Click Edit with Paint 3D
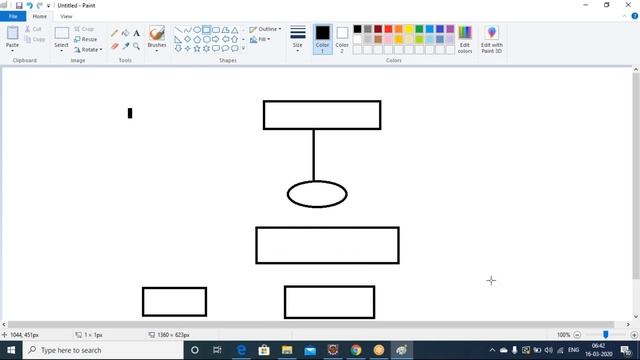 tap(491, 39)
